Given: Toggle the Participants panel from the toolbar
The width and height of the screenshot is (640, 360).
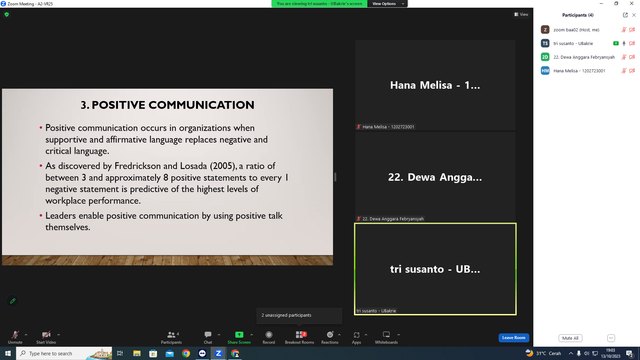Looking at the screenshot, I should pos(171,337).
